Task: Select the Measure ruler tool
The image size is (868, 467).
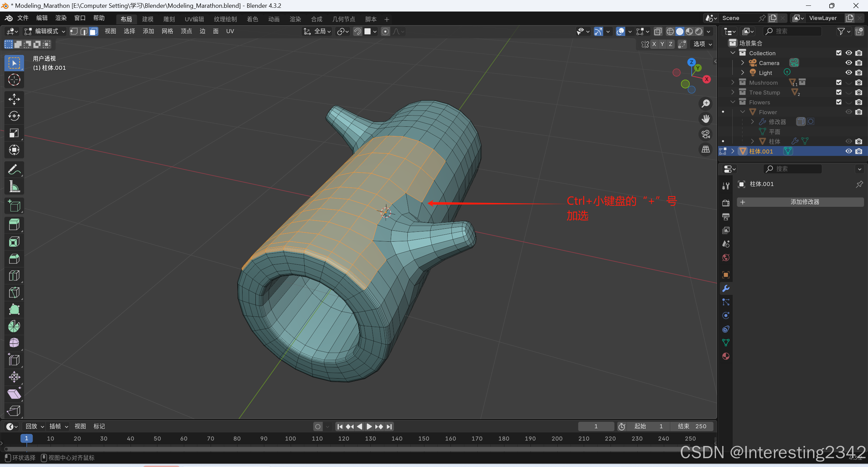Action: pyautogui.click(x=14, y=186)
